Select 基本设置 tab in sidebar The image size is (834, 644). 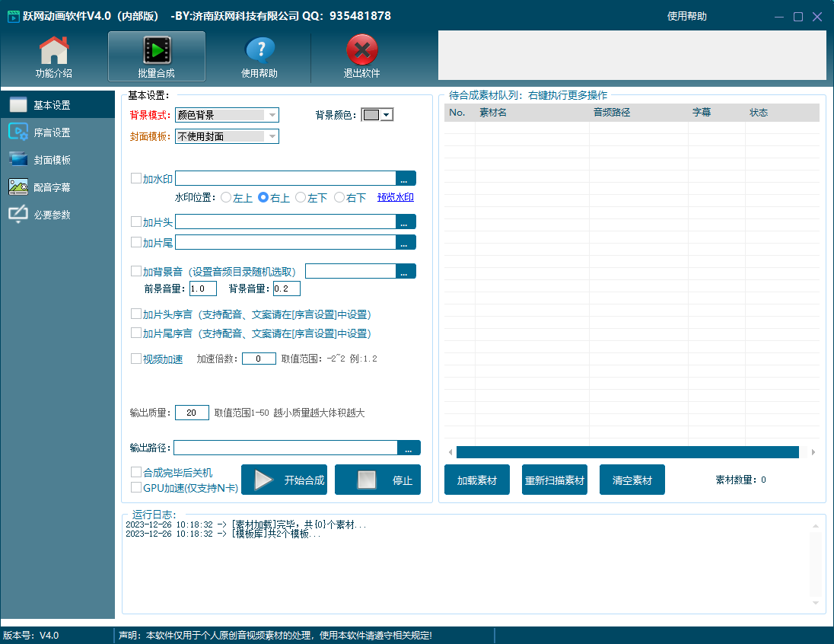tap(52, 105)
